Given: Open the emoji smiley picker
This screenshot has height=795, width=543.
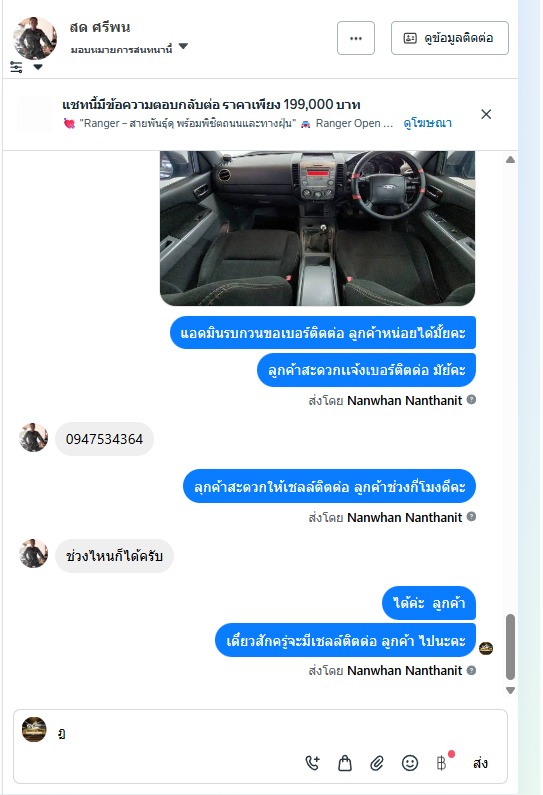Looking at the screenshot, I should pos(410,763).
